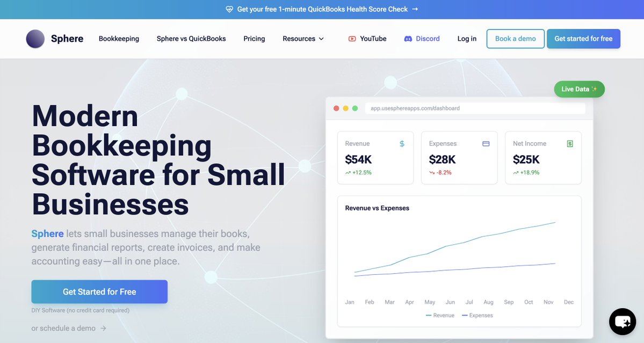Click the Revenue $54K card
Viewport: 644px width, 343px height.
pos(375,158)
